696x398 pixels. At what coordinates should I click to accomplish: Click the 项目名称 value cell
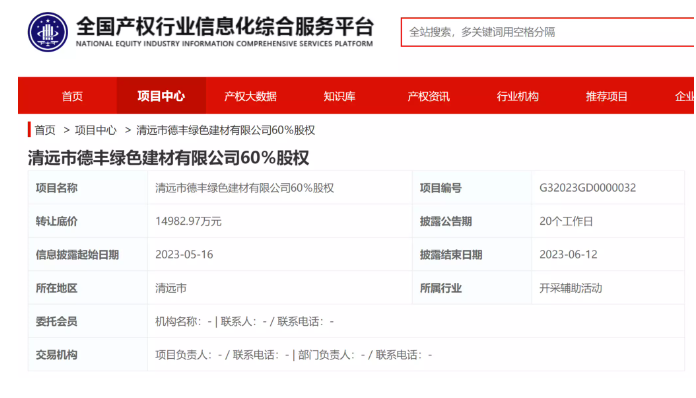pos(280,188)
